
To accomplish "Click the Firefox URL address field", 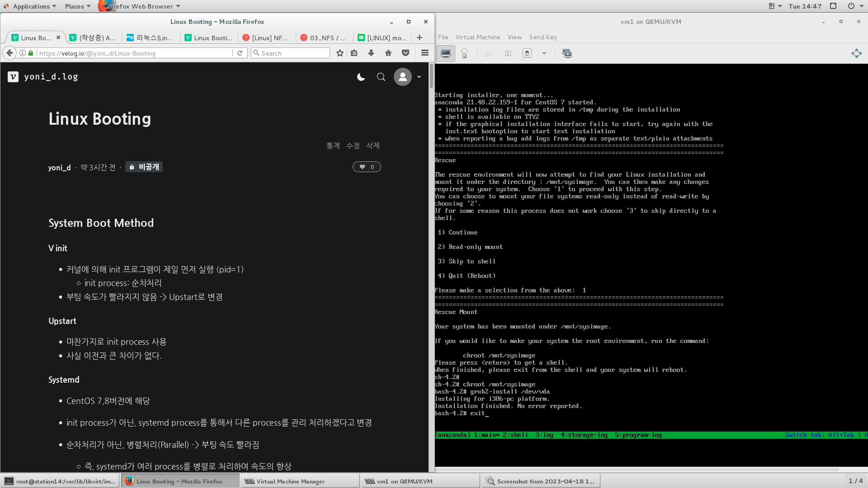I will (136, 53).
